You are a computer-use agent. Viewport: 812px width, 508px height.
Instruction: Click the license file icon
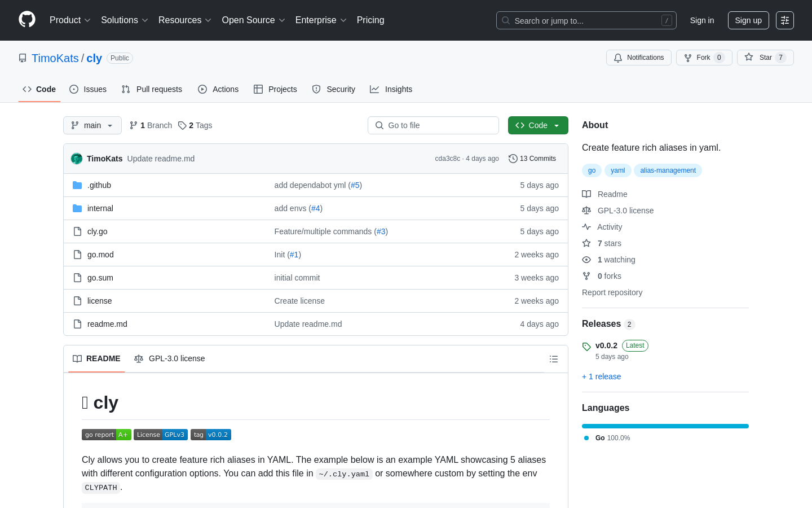[x=77, y=301]
